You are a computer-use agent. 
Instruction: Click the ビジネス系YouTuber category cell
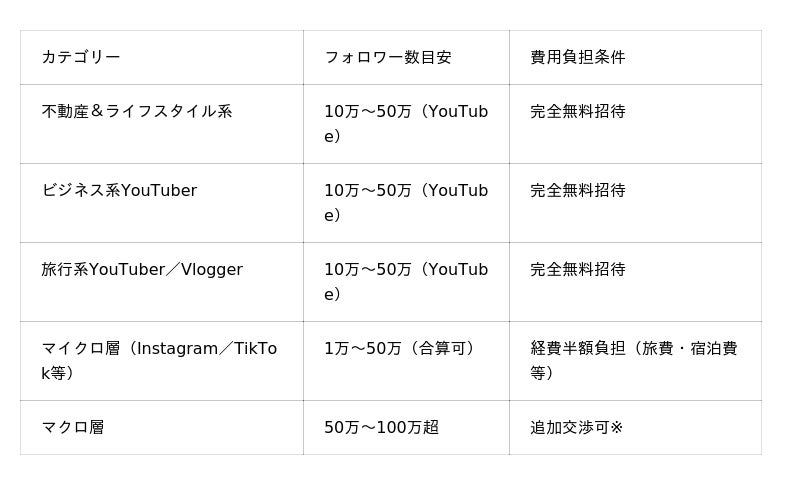(119, 190)
